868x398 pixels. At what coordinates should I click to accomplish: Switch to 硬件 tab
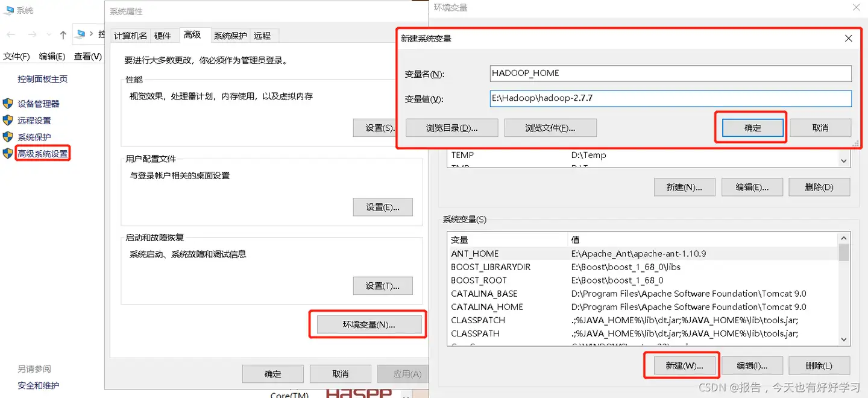click(x=163, y=36)
